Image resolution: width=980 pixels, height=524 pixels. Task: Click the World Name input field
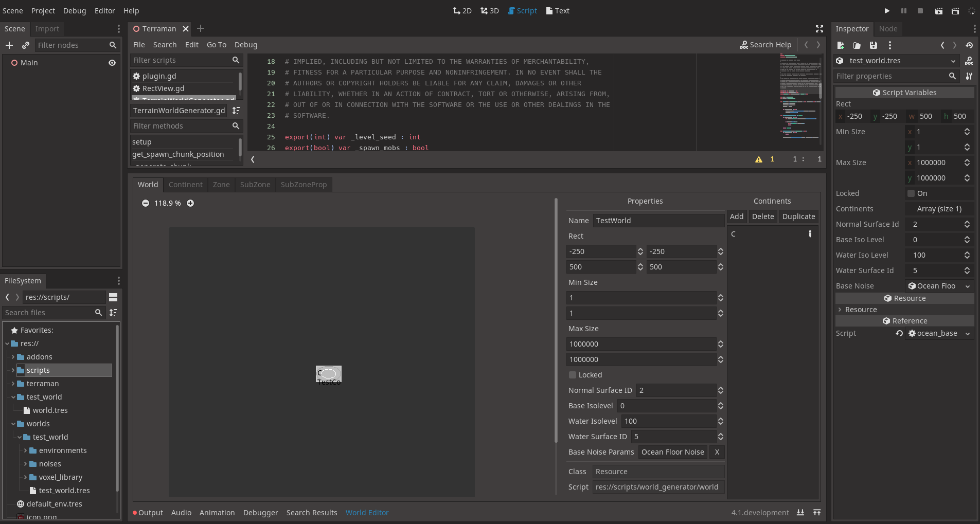coord(658,221)
